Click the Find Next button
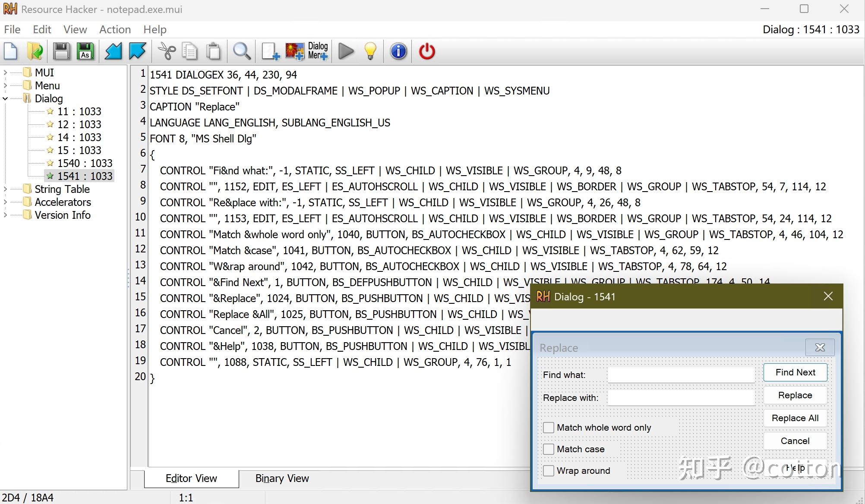 (x=795, y=372)
